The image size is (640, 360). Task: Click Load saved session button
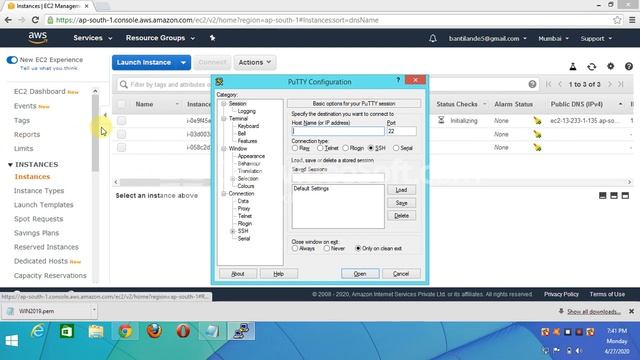[x=401, y=190]
